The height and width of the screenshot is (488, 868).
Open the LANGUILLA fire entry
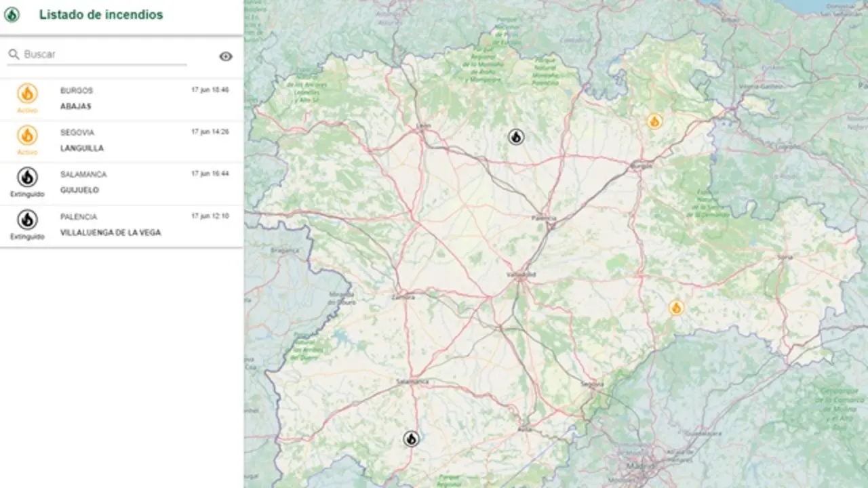click(x=81, y=148)
